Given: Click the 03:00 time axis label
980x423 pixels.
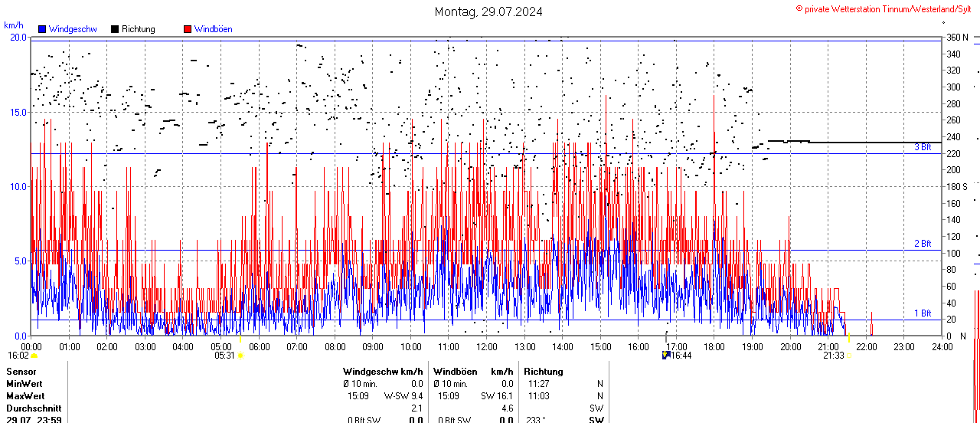Looking at the screenshot, I should pyautogui.click(x=145, y=347).
